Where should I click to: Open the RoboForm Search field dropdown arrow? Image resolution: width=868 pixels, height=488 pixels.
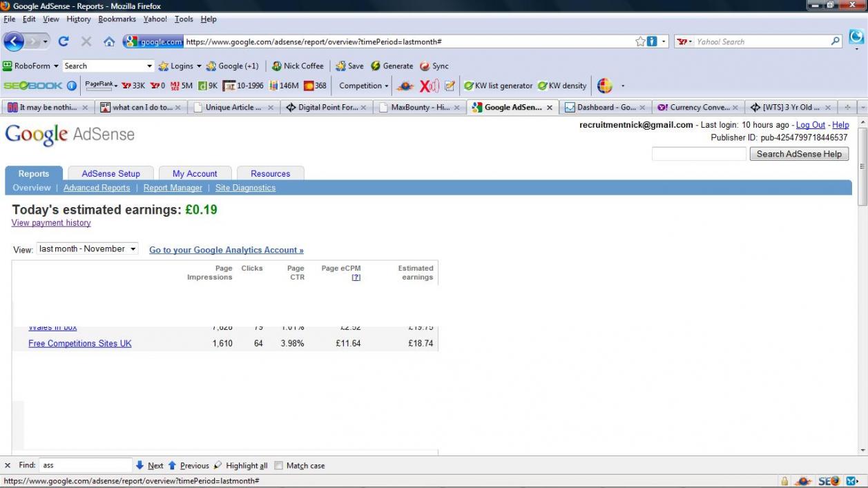(x=150, y=66)
